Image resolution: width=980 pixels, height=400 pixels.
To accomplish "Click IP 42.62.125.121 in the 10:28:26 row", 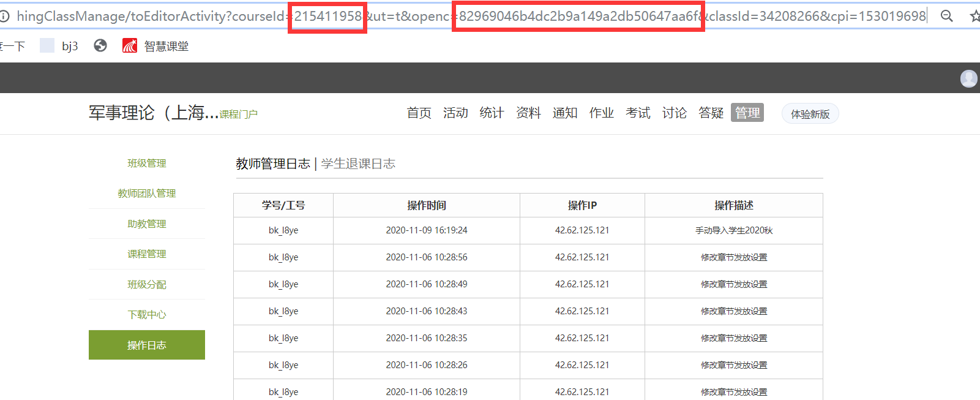I will (582, 365).
